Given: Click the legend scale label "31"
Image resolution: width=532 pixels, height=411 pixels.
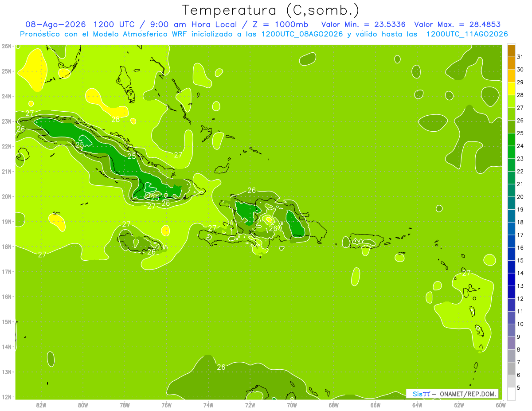Looking at the screenshot, I should pos(520,57).
